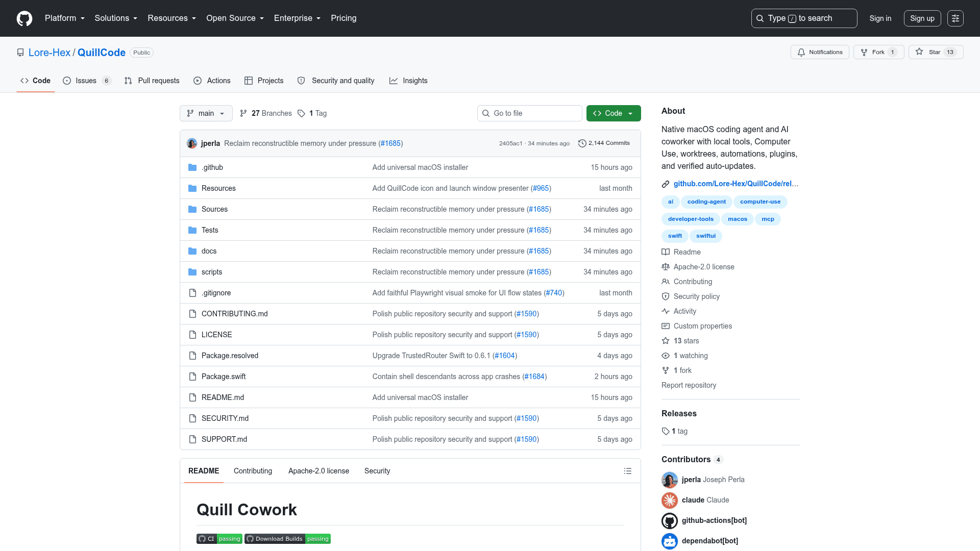View the 27 Branches link

[266, 113]
